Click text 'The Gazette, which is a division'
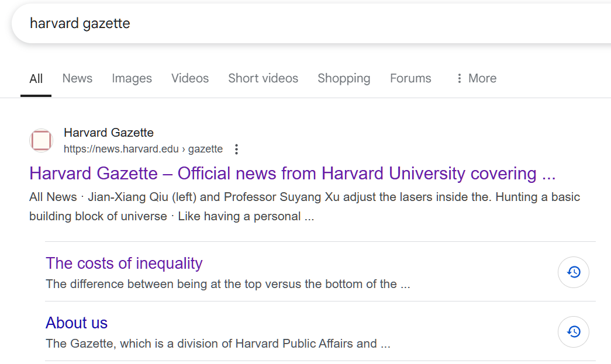The height and width of the screenshot is (364, 611). (x=218, y=344)
